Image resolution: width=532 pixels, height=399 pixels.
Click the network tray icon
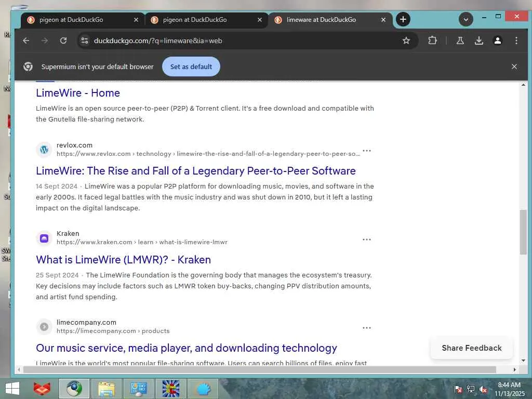471,389
